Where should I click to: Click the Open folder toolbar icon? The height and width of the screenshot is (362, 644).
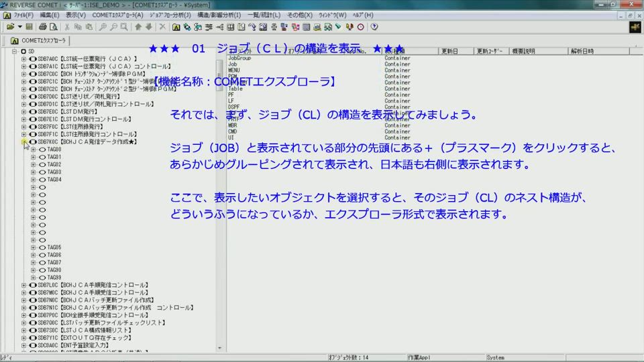point(9,27)
